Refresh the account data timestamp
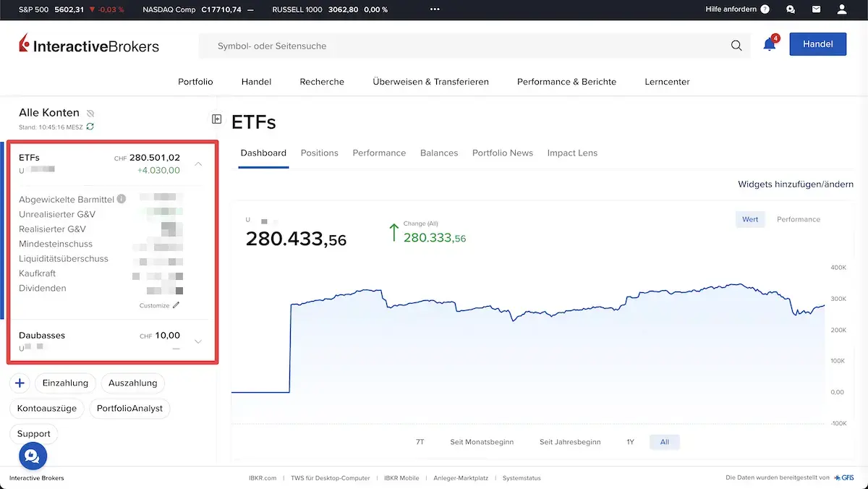 [x=90, y=127]
